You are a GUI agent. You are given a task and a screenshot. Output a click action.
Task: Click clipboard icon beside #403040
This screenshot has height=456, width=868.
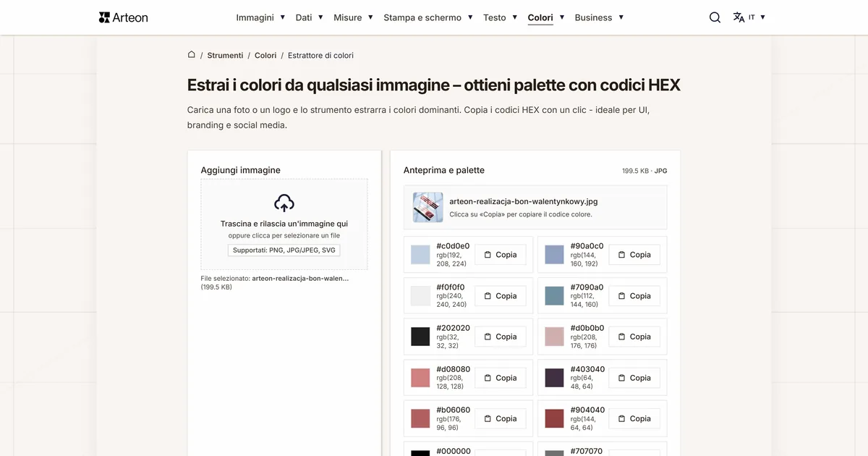621,378
